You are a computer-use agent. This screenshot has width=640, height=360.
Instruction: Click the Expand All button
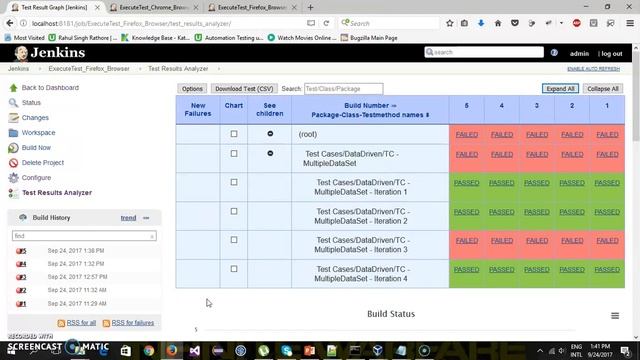[x=560, y=89]
